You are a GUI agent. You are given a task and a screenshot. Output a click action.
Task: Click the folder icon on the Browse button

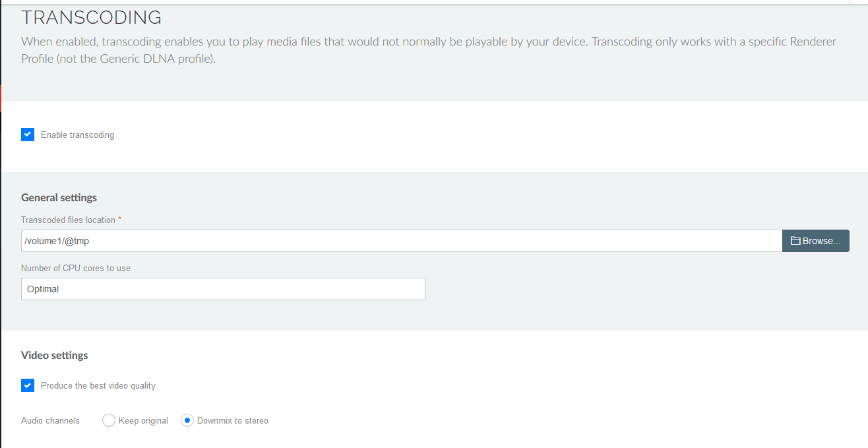point(795,241)
